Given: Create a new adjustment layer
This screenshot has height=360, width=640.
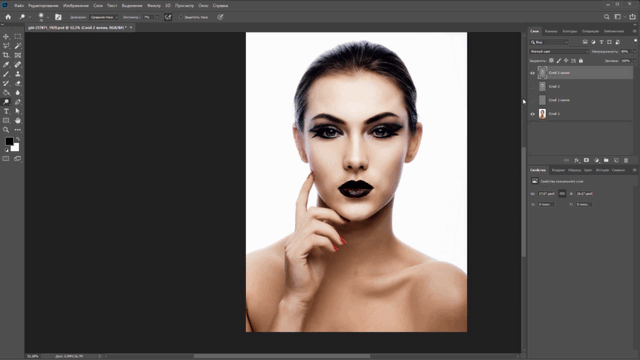Looking at the screenshot, I should (x=596, y=160).
